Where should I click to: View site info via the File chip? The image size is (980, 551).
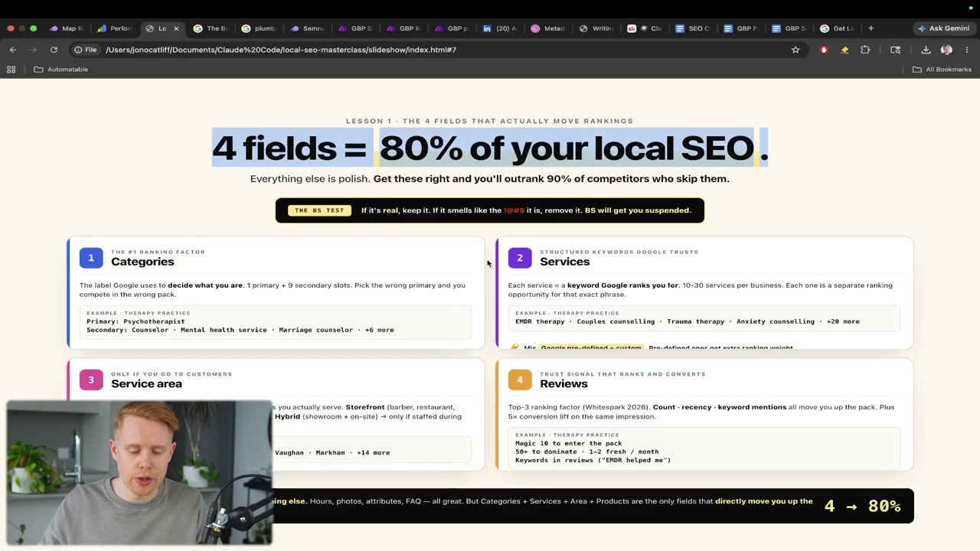[85, 50]
